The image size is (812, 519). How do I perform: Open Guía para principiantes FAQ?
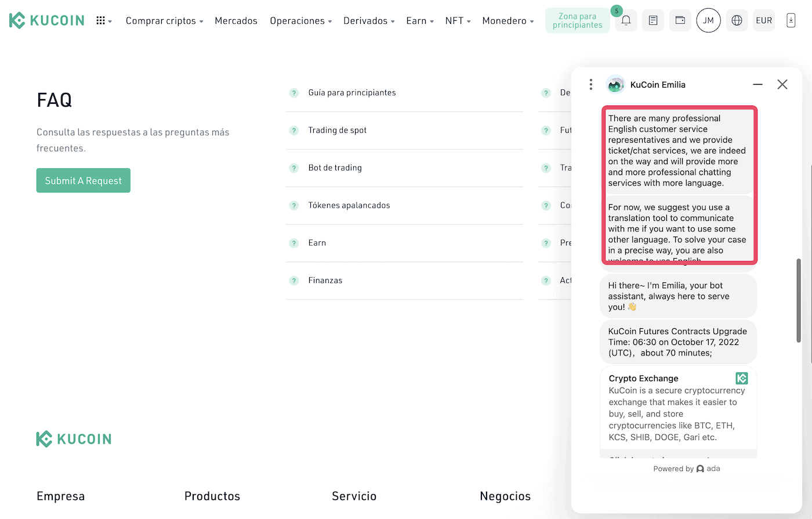coord(352,93)
